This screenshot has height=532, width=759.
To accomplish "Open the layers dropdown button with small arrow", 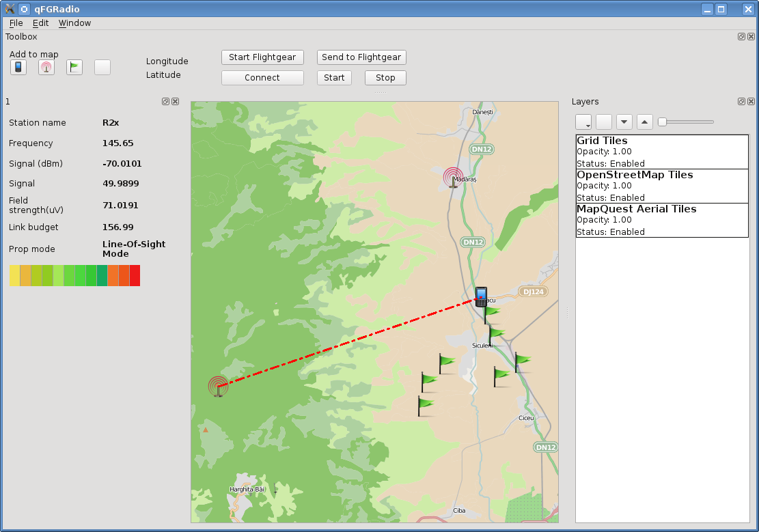I will point(583,122).
